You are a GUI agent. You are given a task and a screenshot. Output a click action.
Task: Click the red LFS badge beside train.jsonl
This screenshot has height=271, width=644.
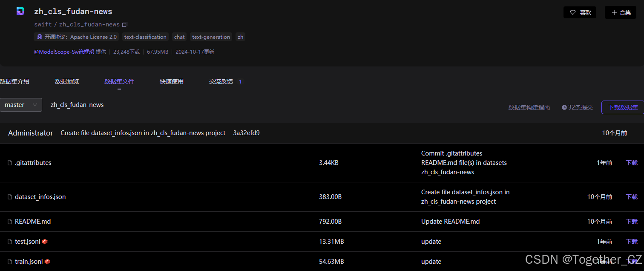(x=47, y=262)
